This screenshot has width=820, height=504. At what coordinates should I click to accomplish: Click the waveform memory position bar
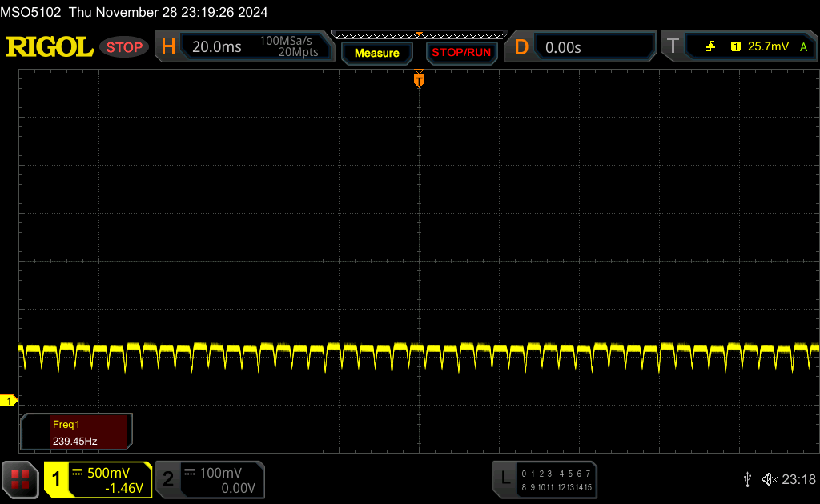click(419, 35)
